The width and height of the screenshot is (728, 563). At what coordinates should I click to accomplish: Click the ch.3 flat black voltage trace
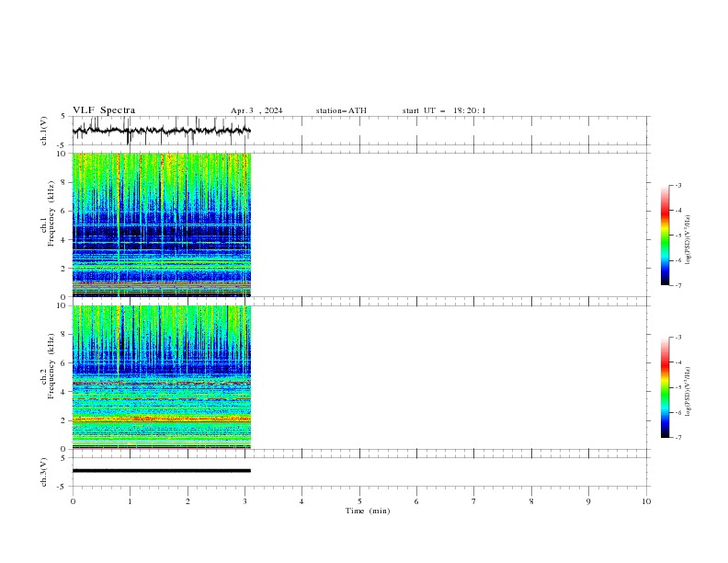[162, 471]
